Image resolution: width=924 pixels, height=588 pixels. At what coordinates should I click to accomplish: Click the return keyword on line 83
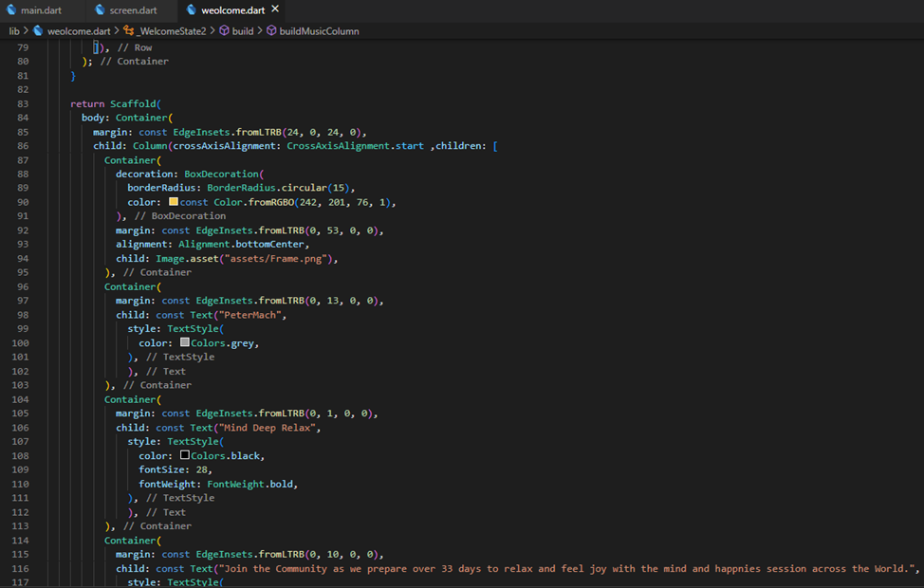click(87, 103)
